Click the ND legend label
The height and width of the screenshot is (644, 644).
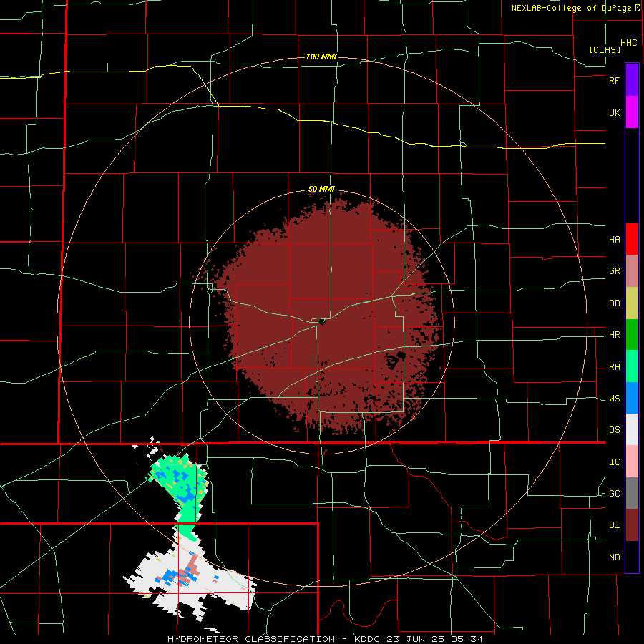pyautogui.click(x=614, y=557)
